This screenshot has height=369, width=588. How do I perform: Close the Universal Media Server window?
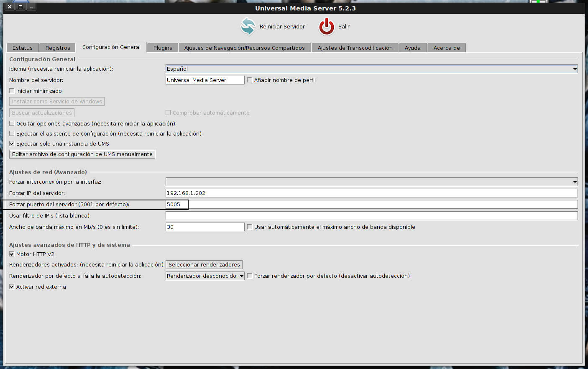pyautogui.click(x=10, y=7)
